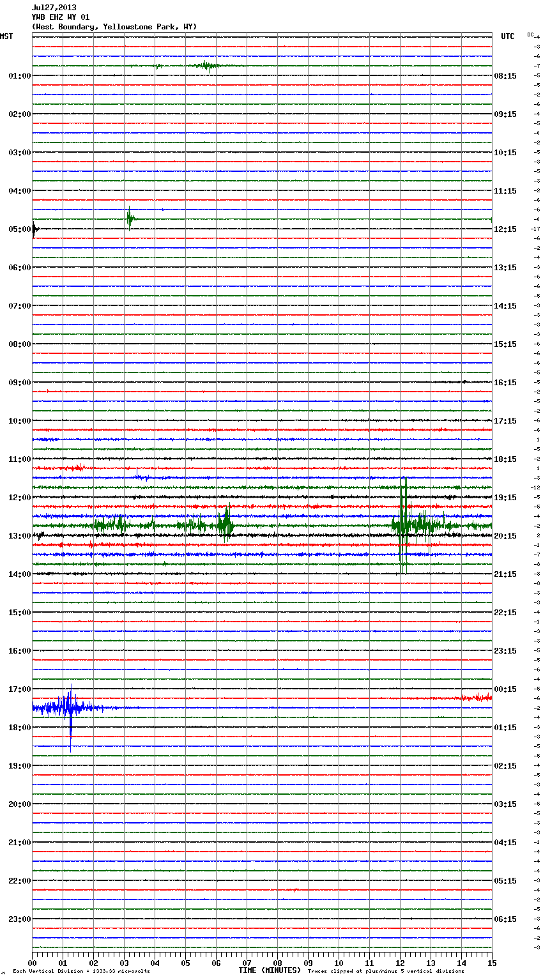The width and height of the screenshot is (543, 980).
Task: Click the West Boundary, Yellowstone Park location label
Action: [114, 27]
